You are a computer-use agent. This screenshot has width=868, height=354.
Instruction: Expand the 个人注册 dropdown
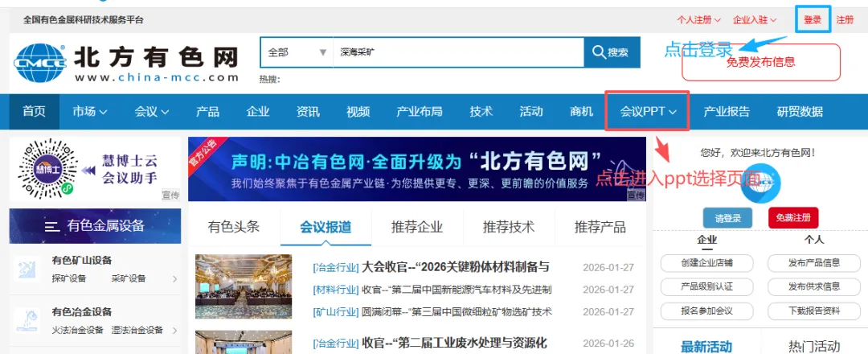(698, 20)
